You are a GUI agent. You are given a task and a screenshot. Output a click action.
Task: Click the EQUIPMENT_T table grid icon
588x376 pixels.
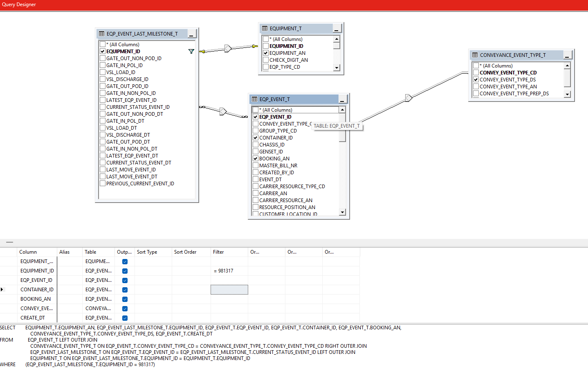pyautogui.click(x=265, y=29)
